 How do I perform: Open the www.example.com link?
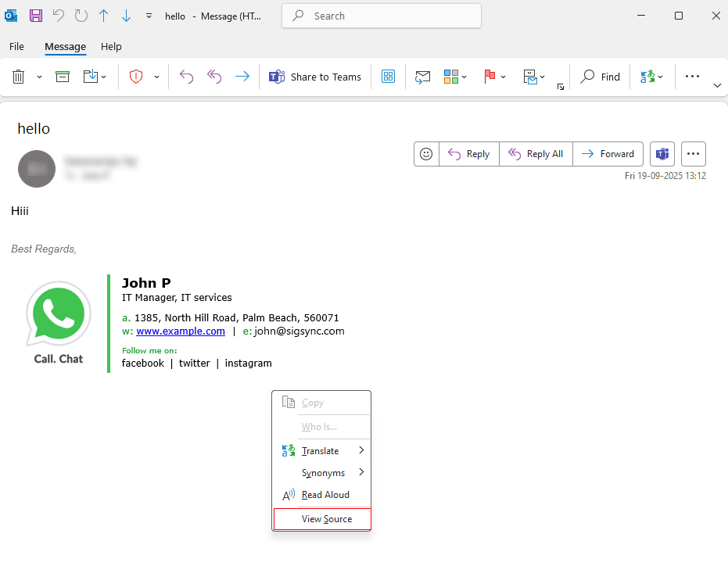pos(181,331)
